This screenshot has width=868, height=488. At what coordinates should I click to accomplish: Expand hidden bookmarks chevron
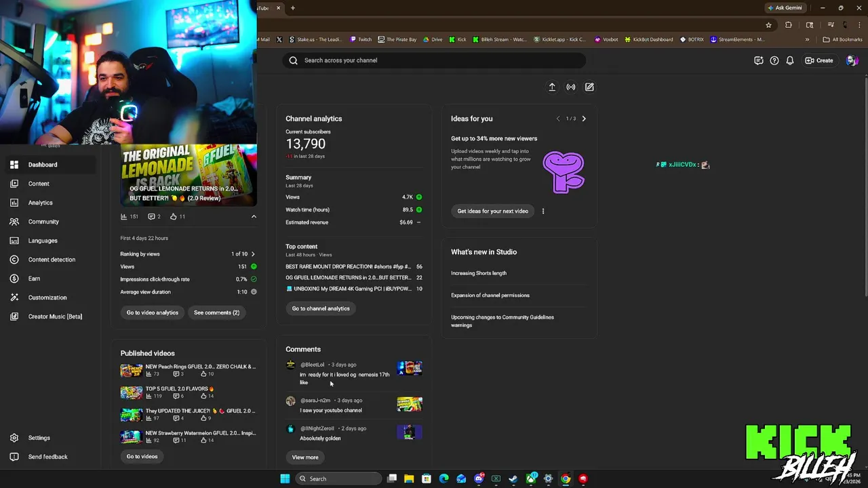coord(807,39)
